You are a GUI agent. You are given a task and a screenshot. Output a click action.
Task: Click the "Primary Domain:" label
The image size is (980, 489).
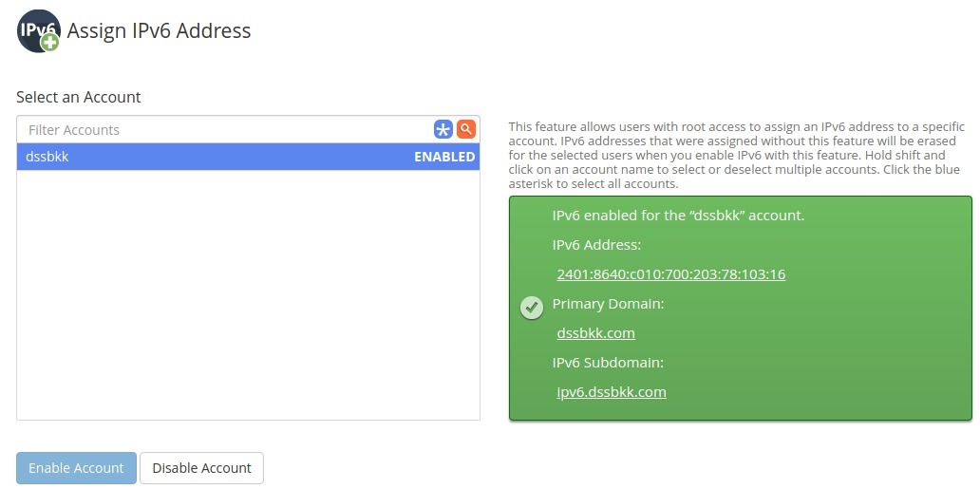(608, 304)
